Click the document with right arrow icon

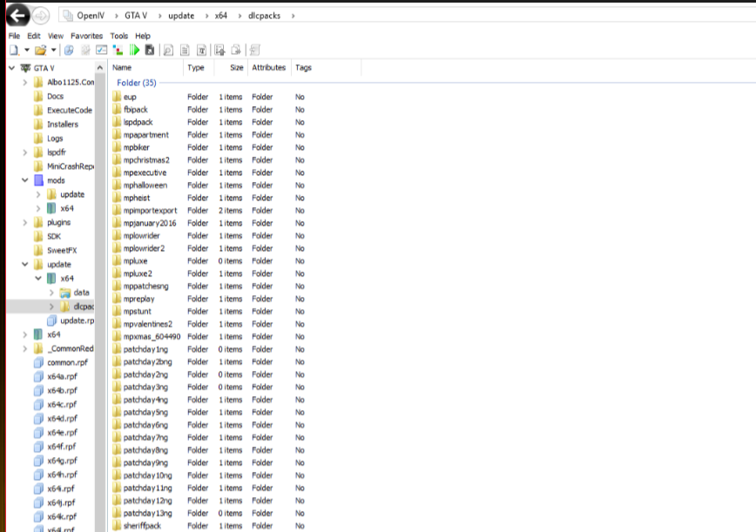pos(236,51)
